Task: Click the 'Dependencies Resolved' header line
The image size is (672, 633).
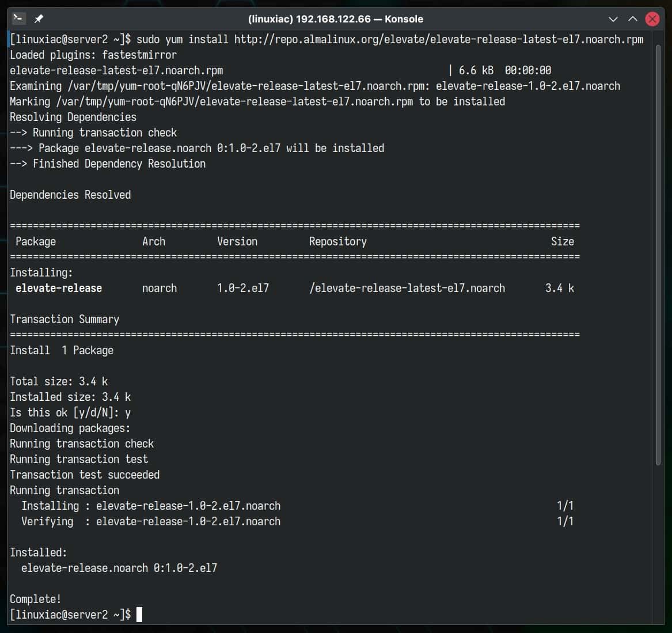Action: point(70,195)
